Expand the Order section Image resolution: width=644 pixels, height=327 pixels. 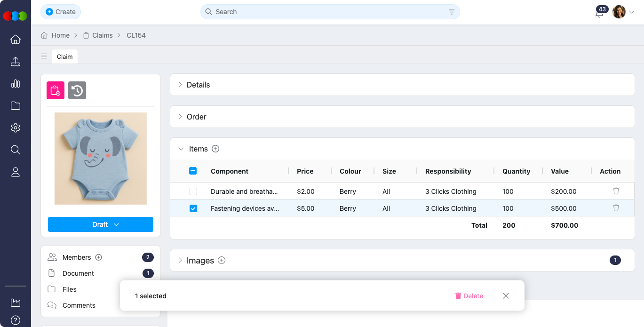pyautogui.click(x=196, y=117)
